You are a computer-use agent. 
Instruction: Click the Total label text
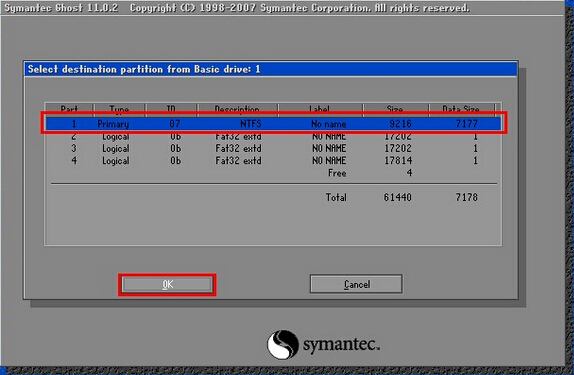(336, 197)
